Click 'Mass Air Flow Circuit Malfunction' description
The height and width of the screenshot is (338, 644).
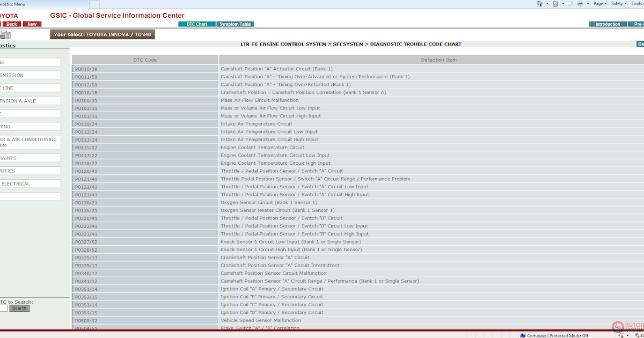click(x=260, y=100)
